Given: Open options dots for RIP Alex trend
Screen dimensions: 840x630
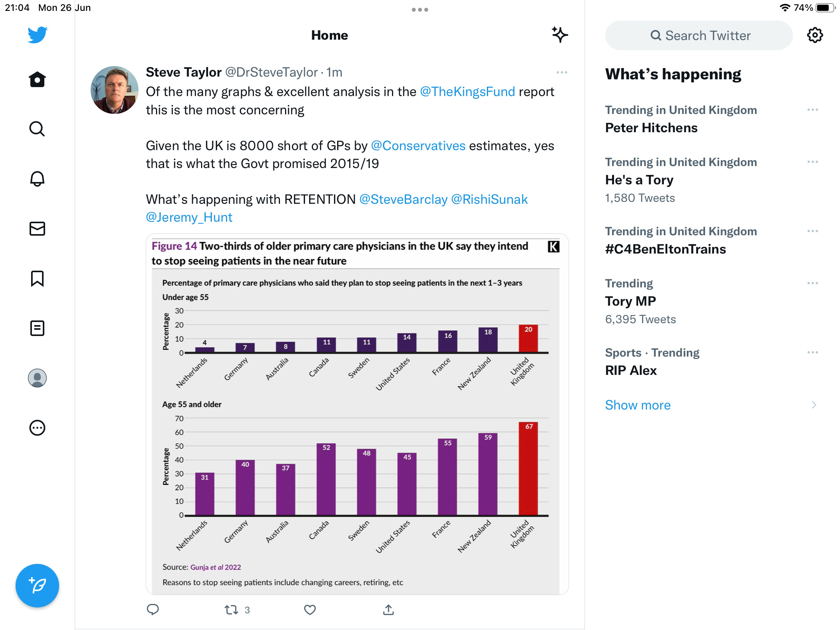Looking at the screenshot, I should click(x=812, y=353).
